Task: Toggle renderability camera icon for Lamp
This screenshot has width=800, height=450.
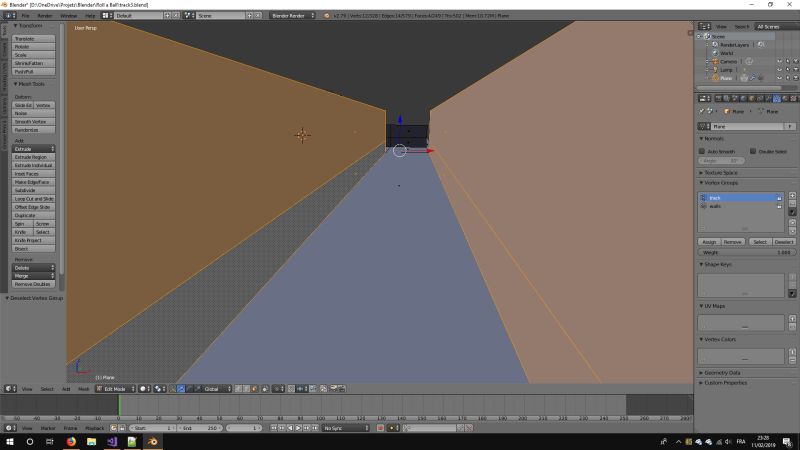Action: tap(795, 69)
